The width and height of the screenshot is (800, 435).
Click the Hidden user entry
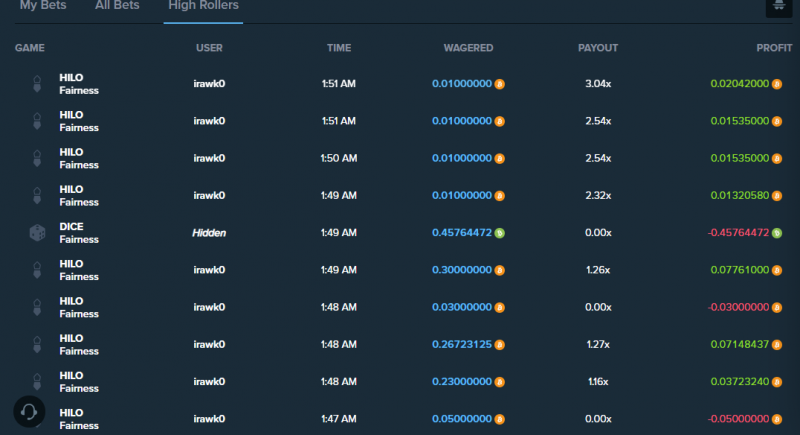click(209, 233)
